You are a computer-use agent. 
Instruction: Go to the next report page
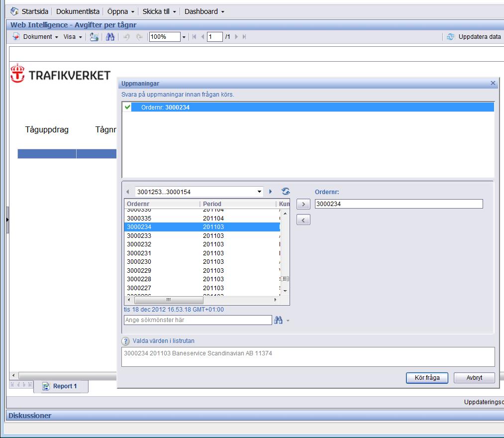click(236, 37)
